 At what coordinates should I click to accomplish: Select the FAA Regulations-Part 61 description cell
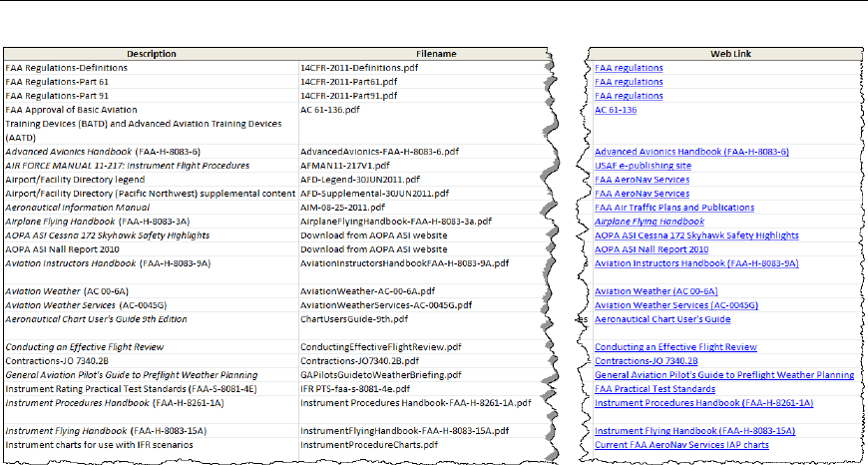tap(57, 82)
